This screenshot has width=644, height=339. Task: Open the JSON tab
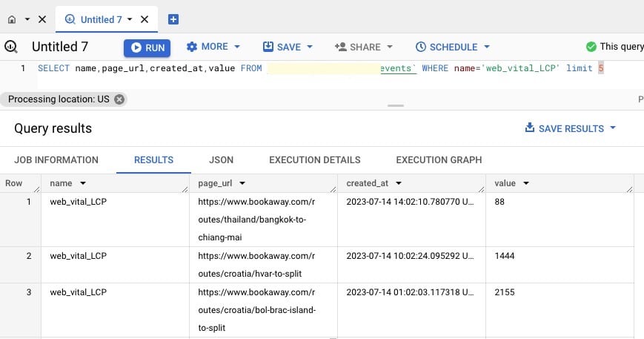221,159
